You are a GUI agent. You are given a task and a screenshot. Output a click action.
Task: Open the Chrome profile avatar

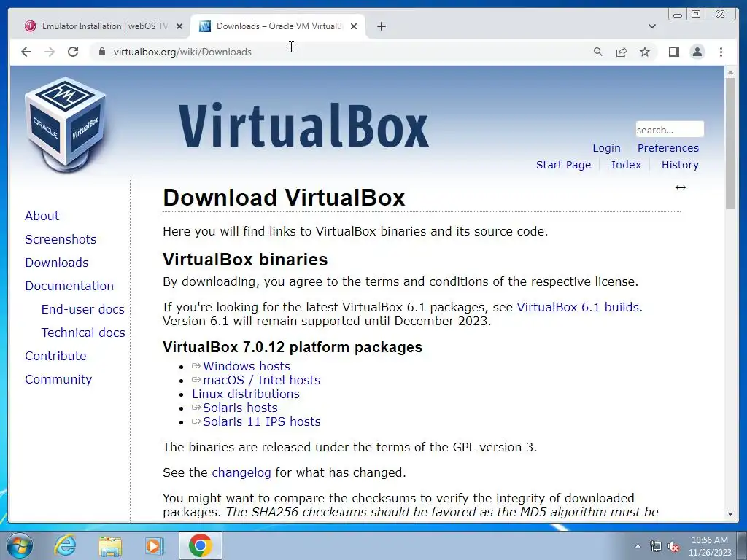[x=697, y=52]
